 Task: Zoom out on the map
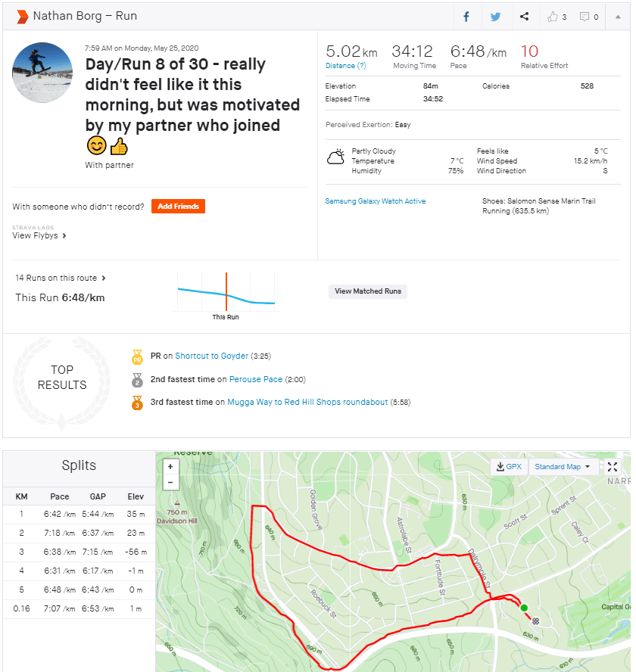point(170,482)
